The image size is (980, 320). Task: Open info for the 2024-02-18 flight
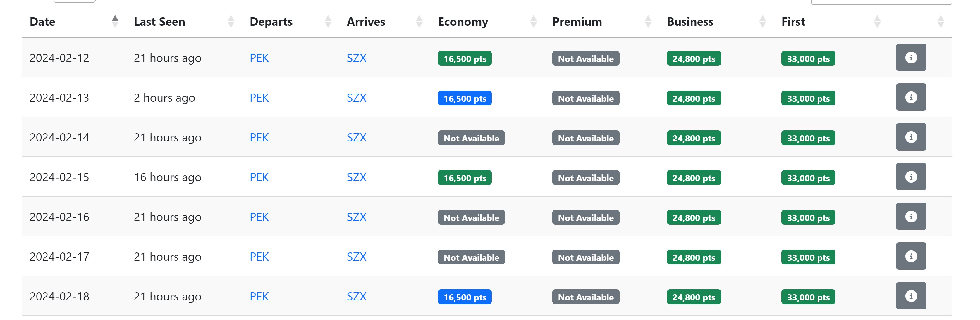(x=911, y=296)
